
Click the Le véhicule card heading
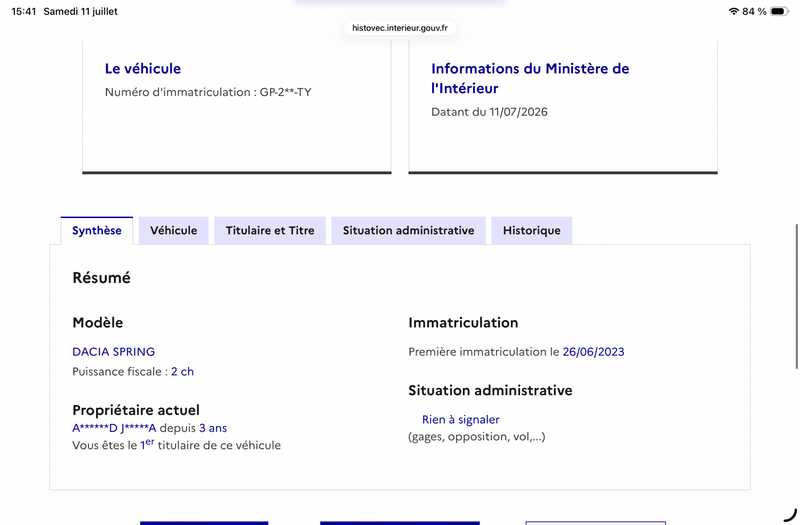143,68
